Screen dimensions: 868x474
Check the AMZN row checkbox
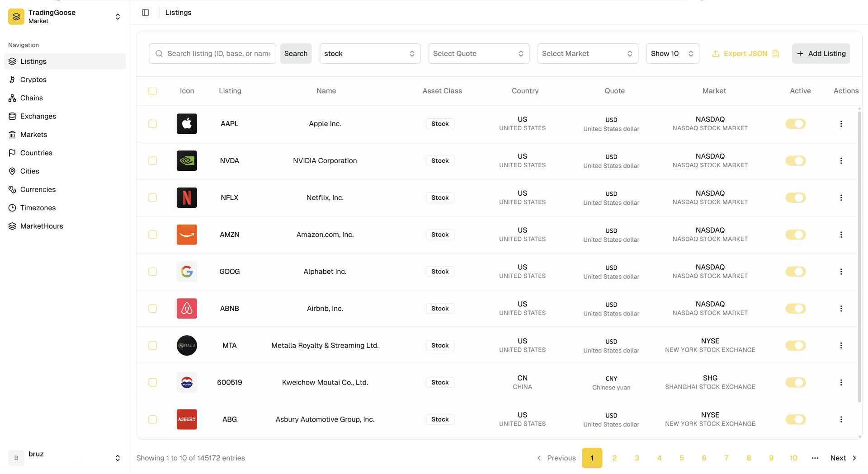point(153,235)
